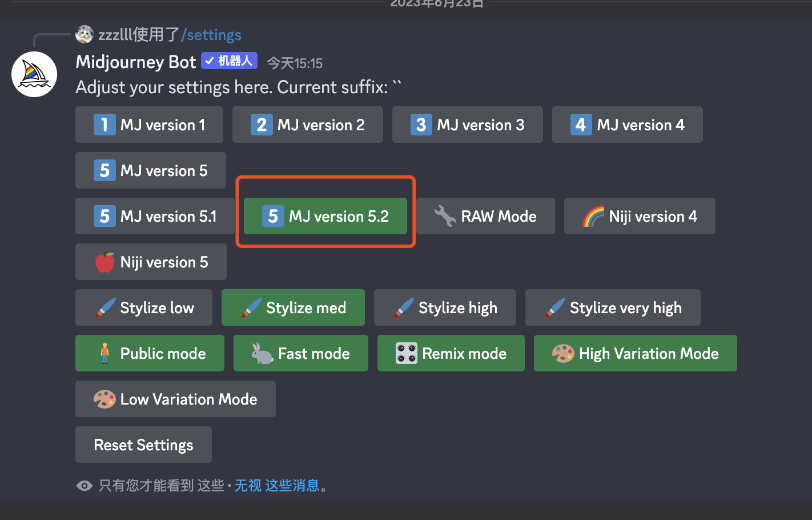Click number 2 icon on MJ version 2
The image size is (812, 520).
click(x=262, y=125)
